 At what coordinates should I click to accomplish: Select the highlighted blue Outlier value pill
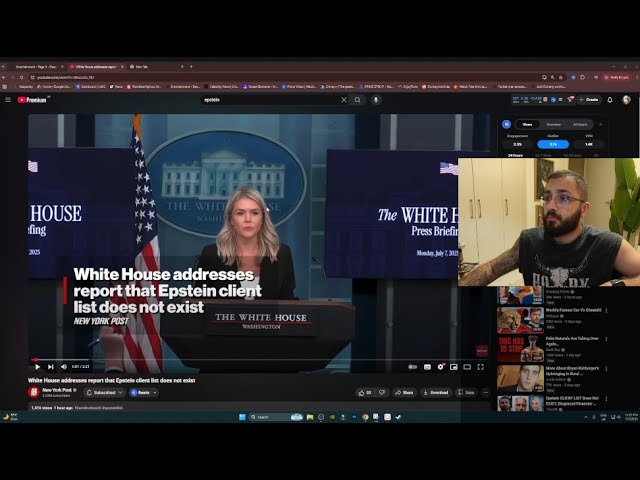553,144
